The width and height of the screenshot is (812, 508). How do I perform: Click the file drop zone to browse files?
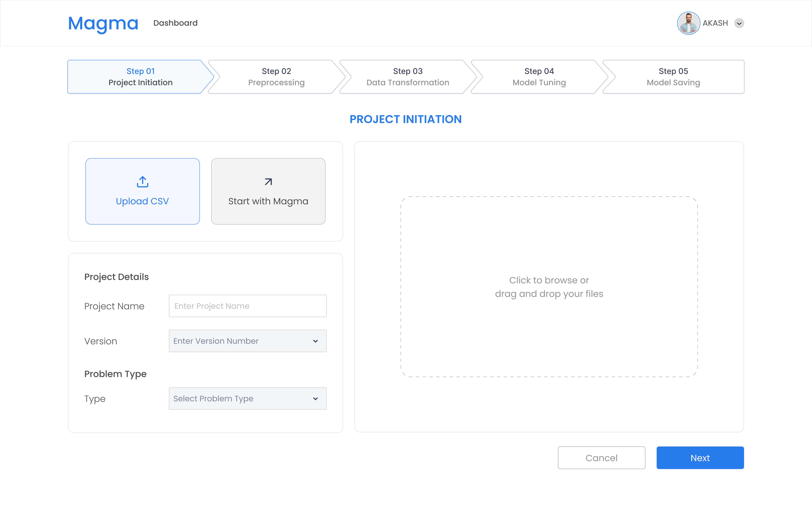[x=549, y=287]
